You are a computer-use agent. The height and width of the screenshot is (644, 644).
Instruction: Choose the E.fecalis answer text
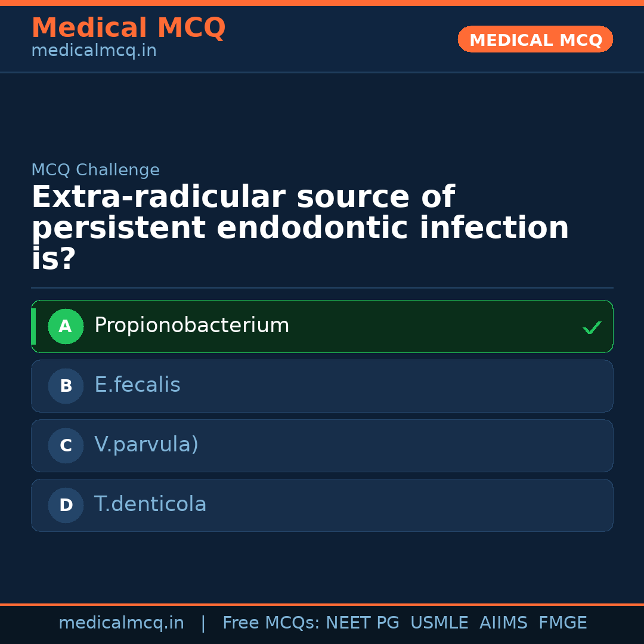tap(137, 385)
